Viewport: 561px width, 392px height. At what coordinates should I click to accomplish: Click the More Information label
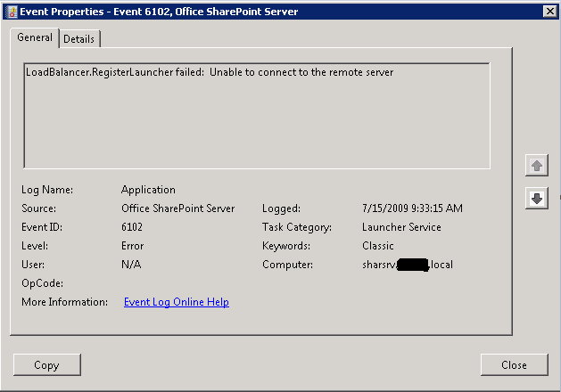[64, 302]
